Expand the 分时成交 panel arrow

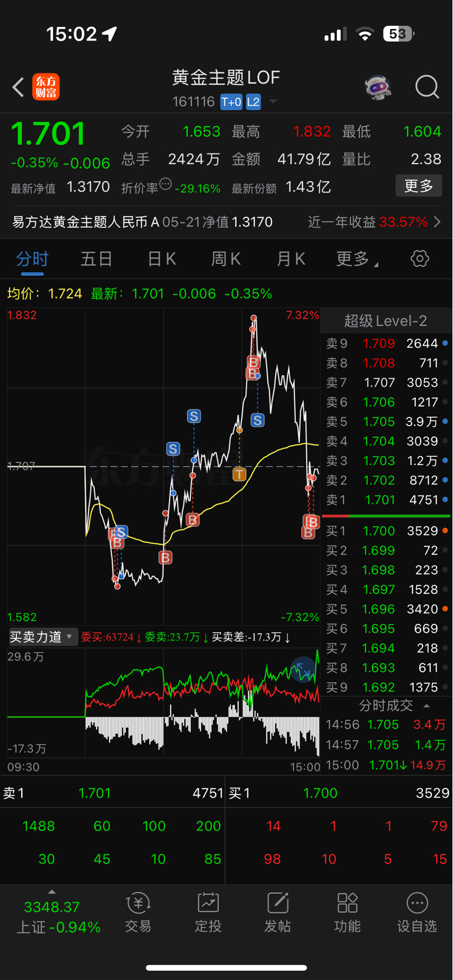pos(426,705)
